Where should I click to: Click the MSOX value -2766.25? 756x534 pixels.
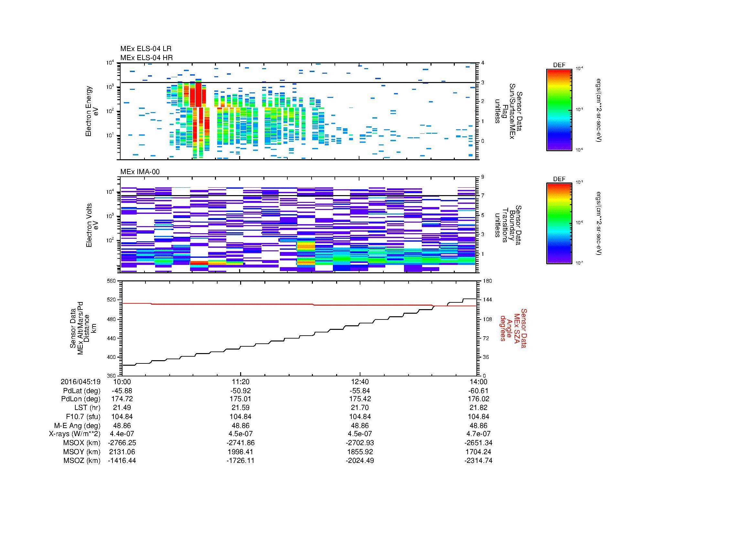122,443
